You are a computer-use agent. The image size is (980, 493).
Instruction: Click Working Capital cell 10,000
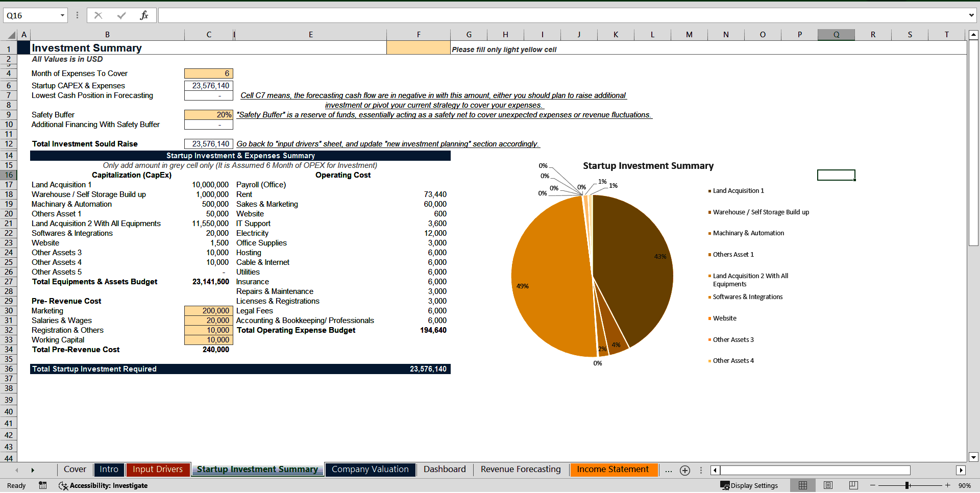click(x=209, y=340)
